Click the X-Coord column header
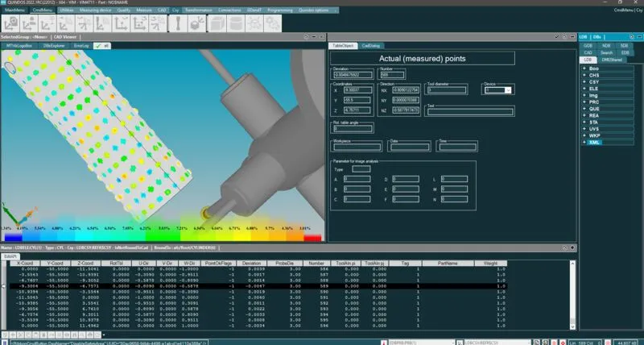Viewport: 644px width, 345px height. (25, 263)
